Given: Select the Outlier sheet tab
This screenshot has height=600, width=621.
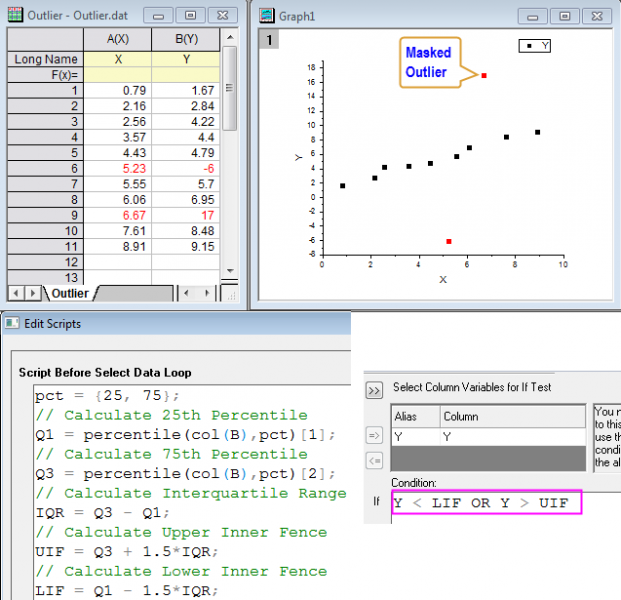Looking at the screenshot, I should [69, 293].
